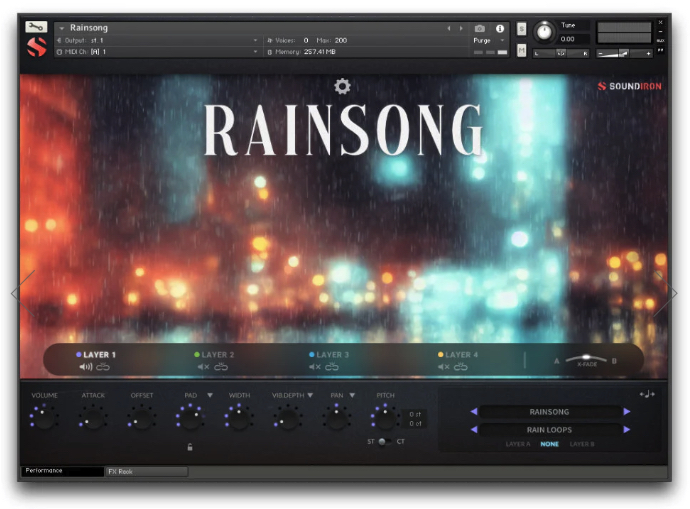Open the RAIN LOOPS sound selector field
Screen dimensions: 690x509
pyautogui.click(x=550, y=430)
